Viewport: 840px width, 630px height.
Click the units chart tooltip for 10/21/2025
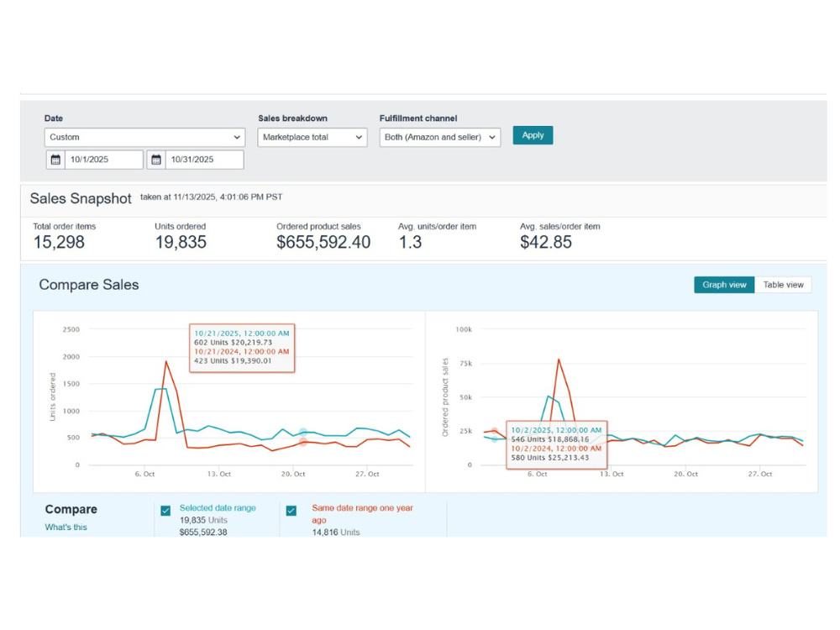(x=242, y=348)
